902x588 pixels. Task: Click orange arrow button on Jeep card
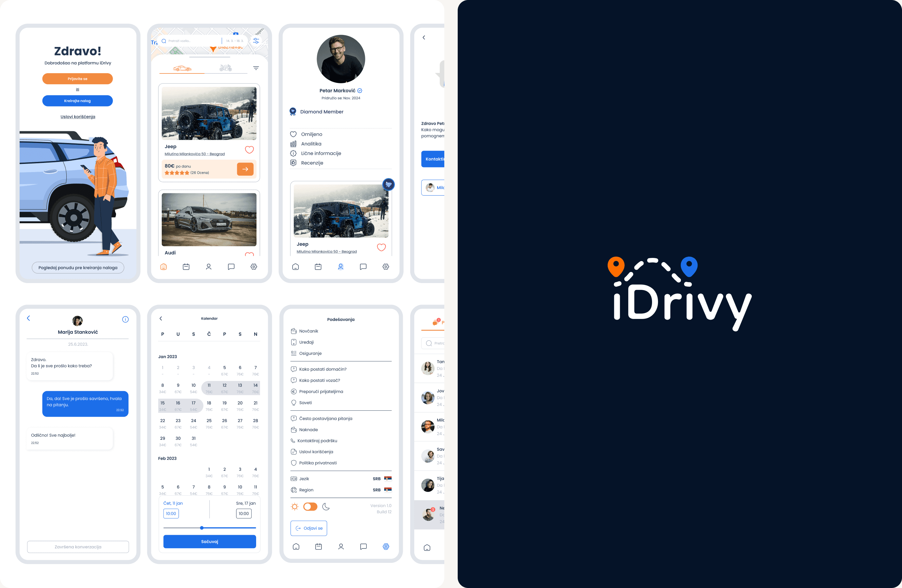(245, 169)
